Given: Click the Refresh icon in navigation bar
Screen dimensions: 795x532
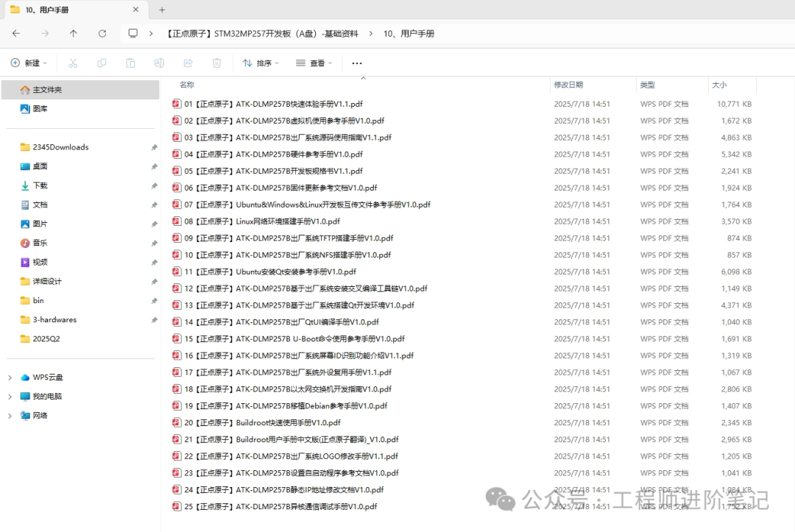Looking at the screenshot, I should 102,33.
